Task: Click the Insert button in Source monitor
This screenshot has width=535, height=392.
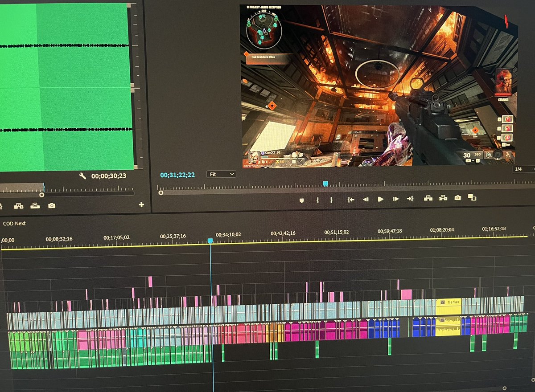Action: [x=19, y=206]
